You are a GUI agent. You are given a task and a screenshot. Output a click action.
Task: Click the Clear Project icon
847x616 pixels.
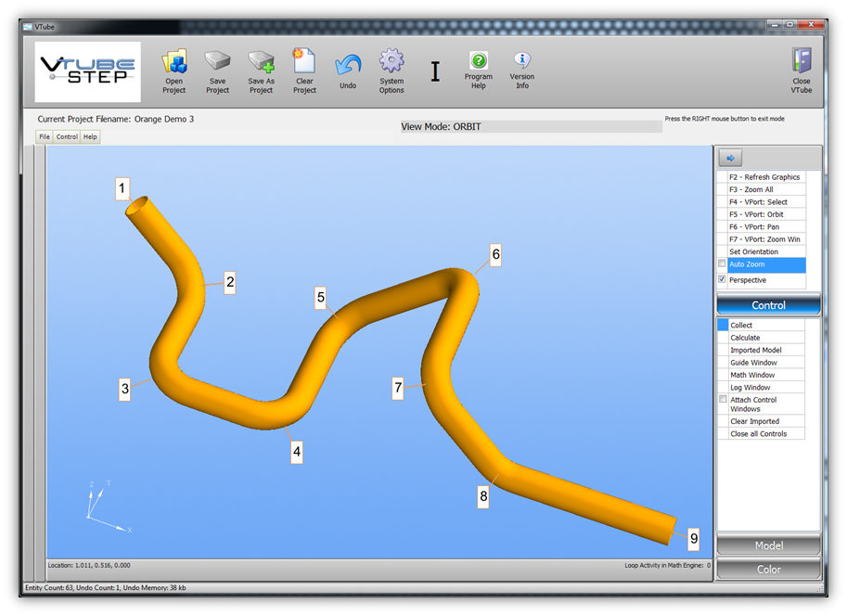[304, 63]
